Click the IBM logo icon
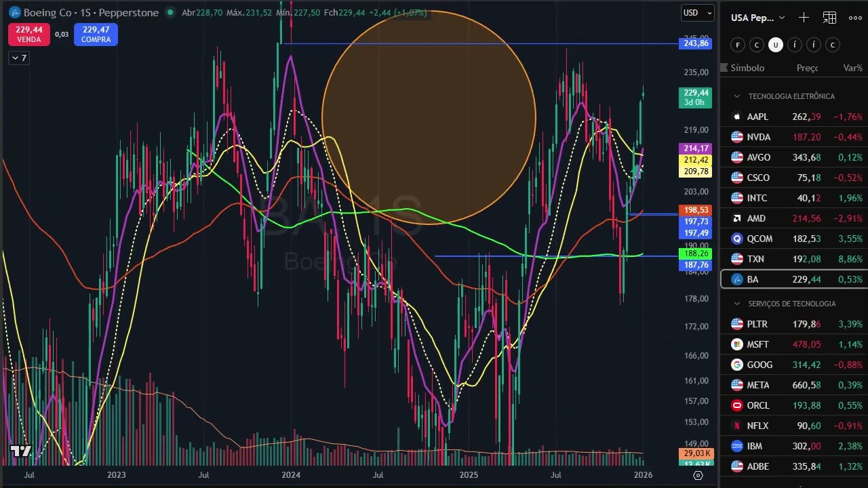The image size is (868, 488). (737, 446)
